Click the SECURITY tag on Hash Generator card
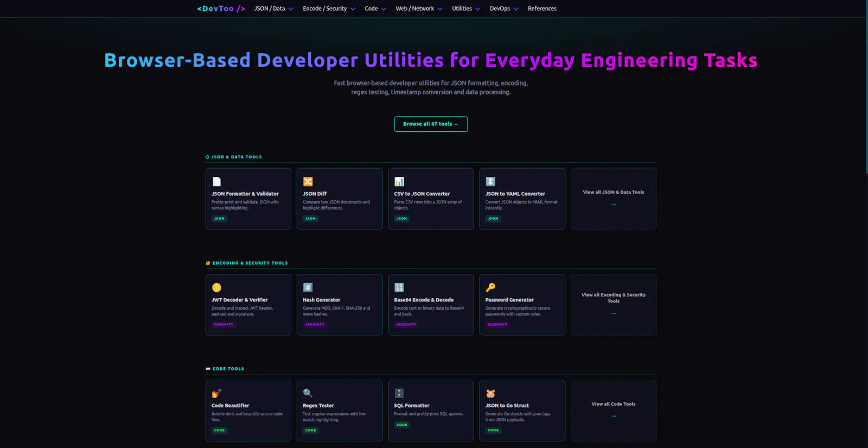The width and height of the screenshot is (868, 448). (315, 324)
